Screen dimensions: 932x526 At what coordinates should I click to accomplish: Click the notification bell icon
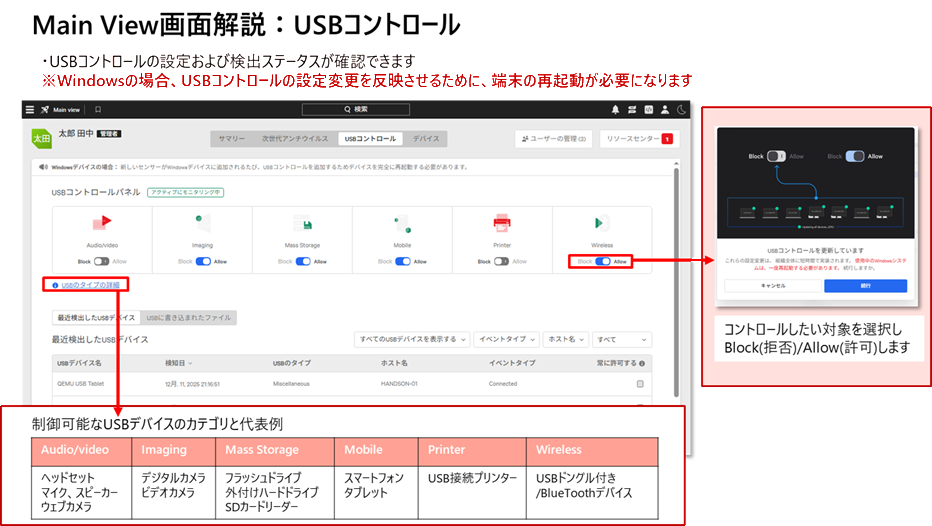click(616, 109)
